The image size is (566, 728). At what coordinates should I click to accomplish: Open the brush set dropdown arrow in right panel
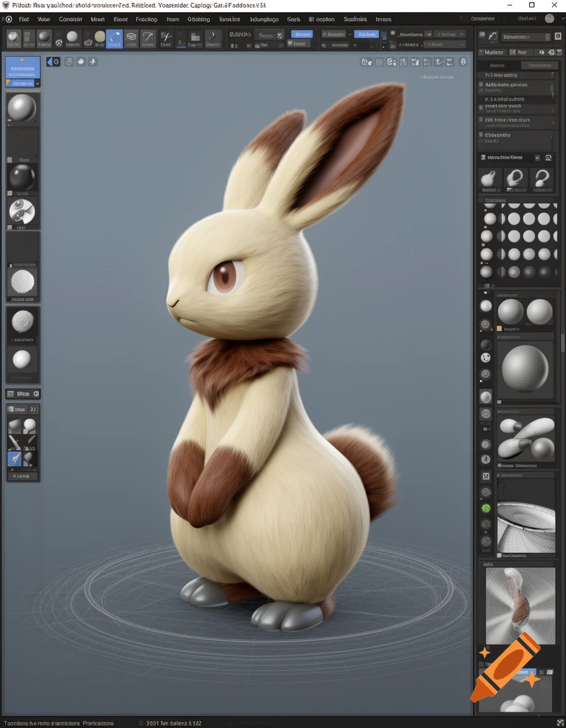pos(537,158)
